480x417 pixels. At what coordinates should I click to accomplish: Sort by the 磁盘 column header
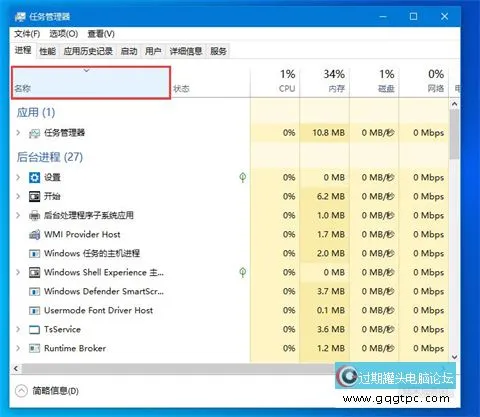(374, 83)
